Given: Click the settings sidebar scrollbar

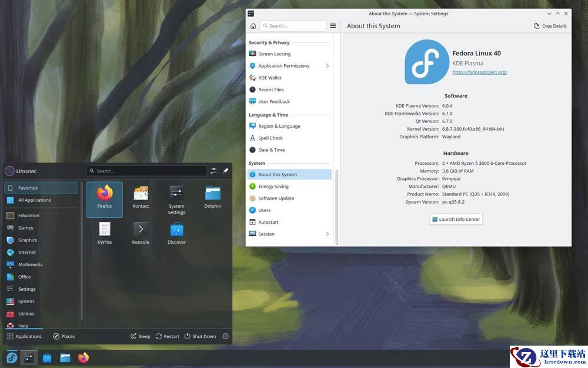Looking at the screenshot, I should point(337,207).
